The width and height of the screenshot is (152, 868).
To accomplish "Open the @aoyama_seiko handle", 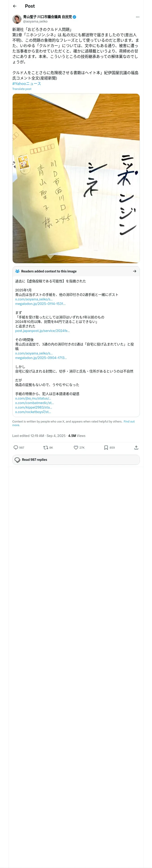I will [x=35, y=21].
